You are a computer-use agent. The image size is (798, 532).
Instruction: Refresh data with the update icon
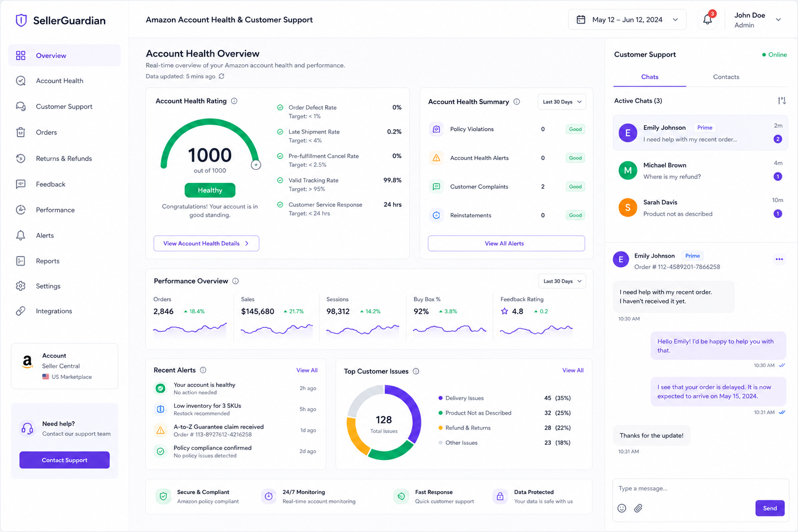221,76
